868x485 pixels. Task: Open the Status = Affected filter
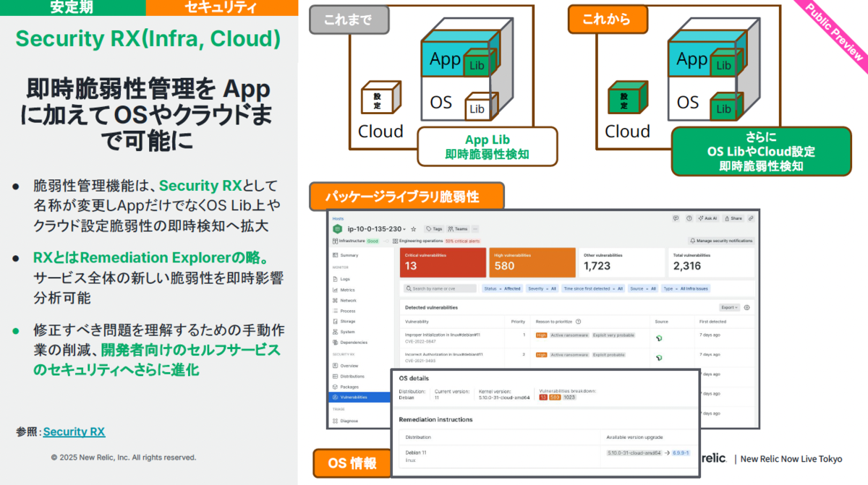502,288
